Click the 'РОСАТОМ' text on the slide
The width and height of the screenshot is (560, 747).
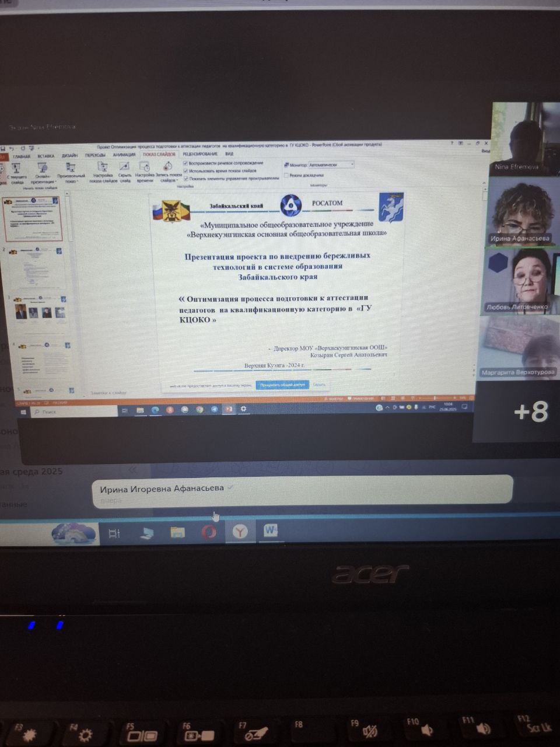[x=327, y=203]
